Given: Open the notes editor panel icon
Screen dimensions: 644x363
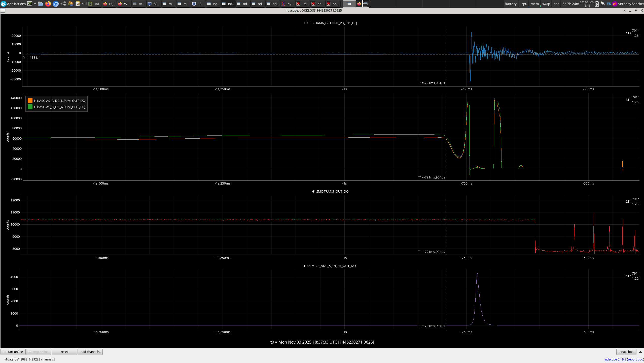Looking at the screenshot, I should (x=78, y=4).
